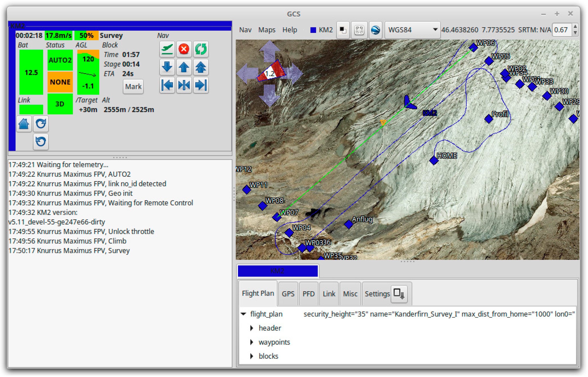Switch to the Link tab
Viewport: 588px width, 377px height.
(x=329, y=294)
